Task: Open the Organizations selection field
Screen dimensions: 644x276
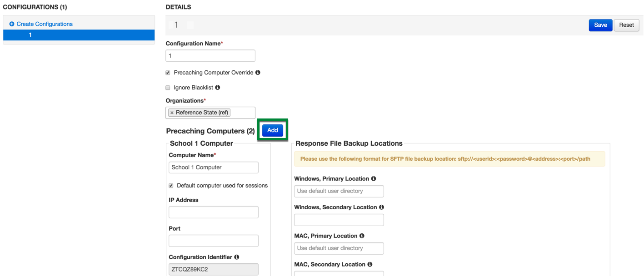Action: coord(210,113)
